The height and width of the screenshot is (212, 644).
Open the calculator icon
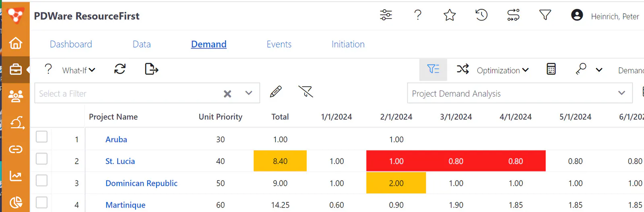551,69
